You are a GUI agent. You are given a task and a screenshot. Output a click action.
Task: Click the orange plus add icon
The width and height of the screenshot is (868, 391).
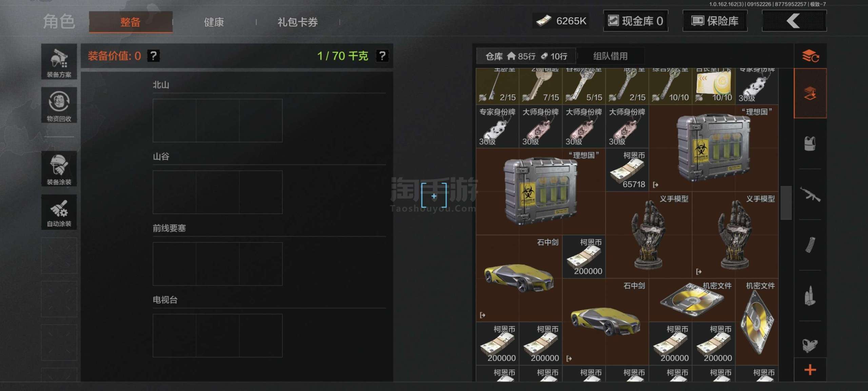810,370
